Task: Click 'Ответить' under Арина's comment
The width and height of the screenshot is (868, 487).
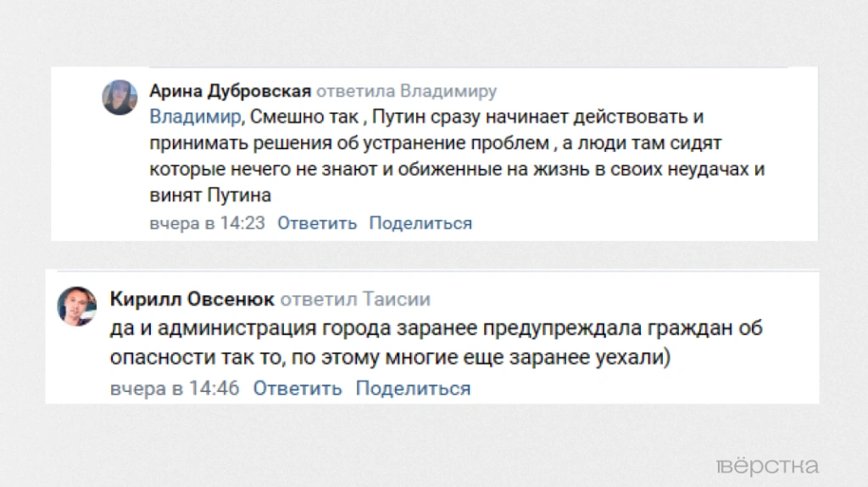Action: pyautogui.click(x=317, y=223)
